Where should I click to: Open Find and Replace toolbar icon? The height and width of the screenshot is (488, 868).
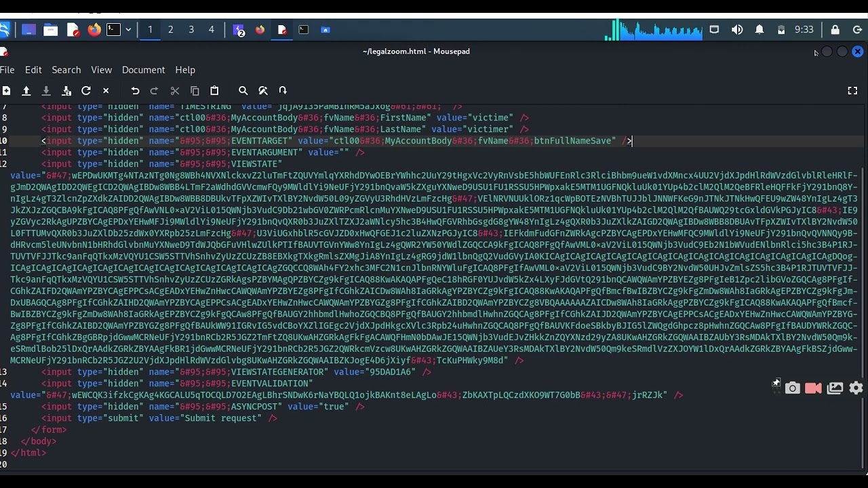[x=263, y=91]
